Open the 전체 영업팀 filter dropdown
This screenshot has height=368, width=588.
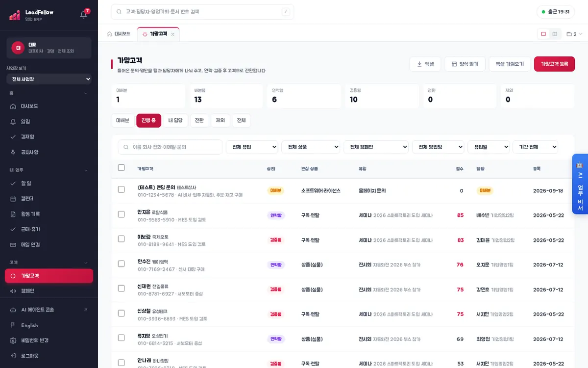438,147
